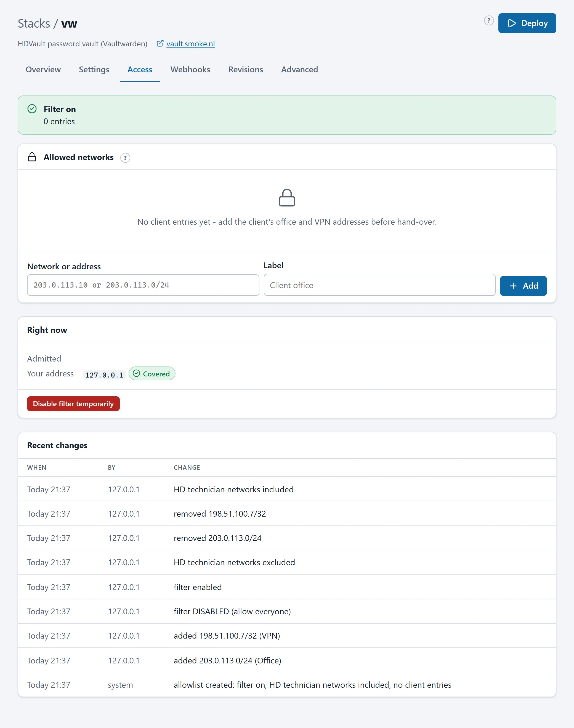Add the network entry
Screen dimensions: 574x728
(523, 286)
